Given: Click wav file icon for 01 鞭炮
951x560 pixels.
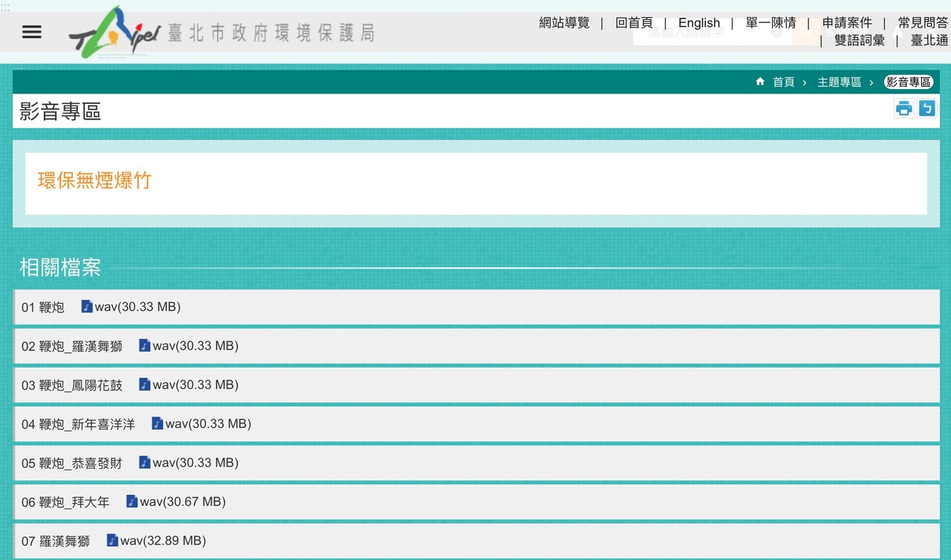Looking at the screenshot, I should [87, 307].
